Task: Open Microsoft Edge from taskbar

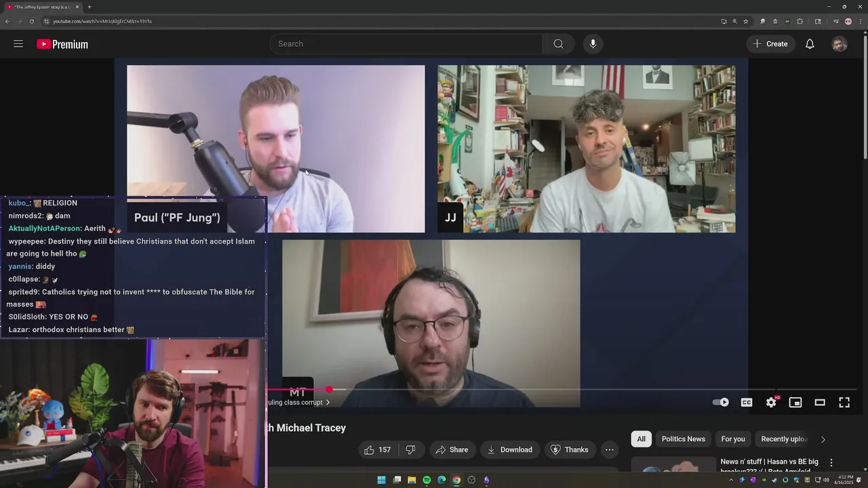Action: click(x=441, y=480)
